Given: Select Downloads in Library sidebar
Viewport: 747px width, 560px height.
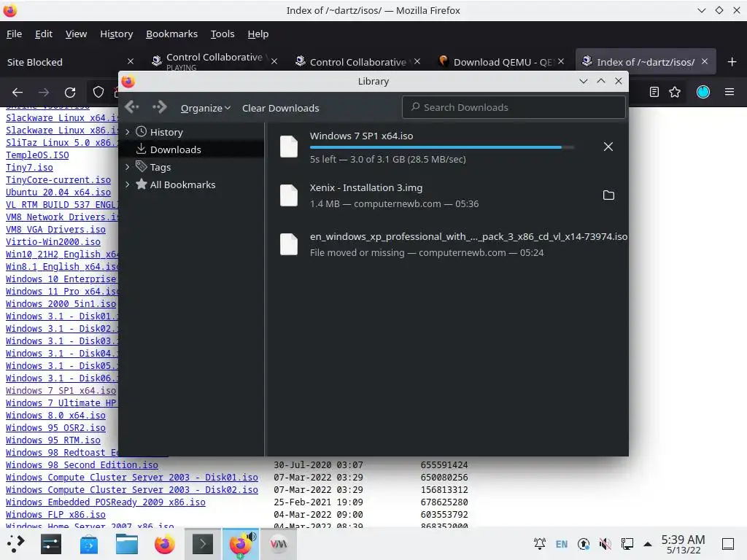Looking at the screenshot, I should (175, 149).
